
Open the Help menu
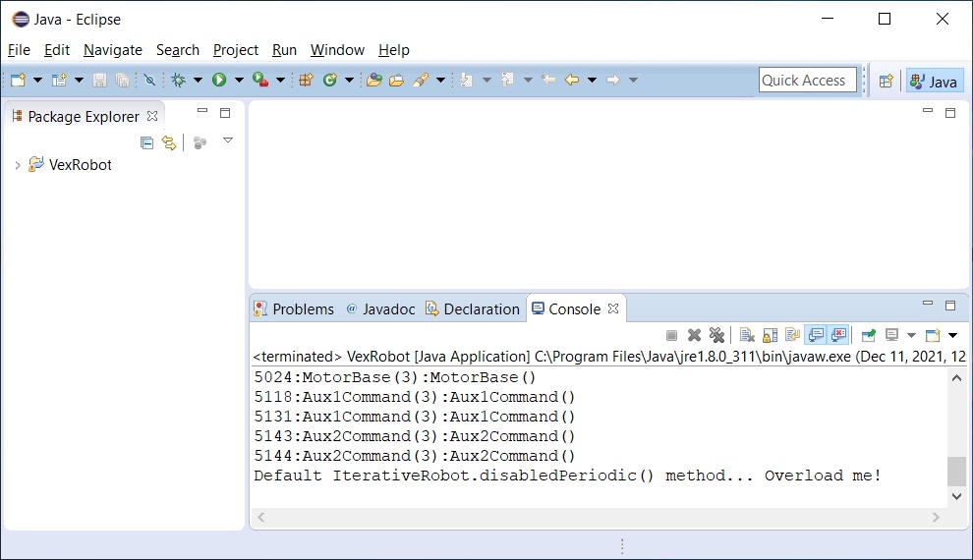393,49
